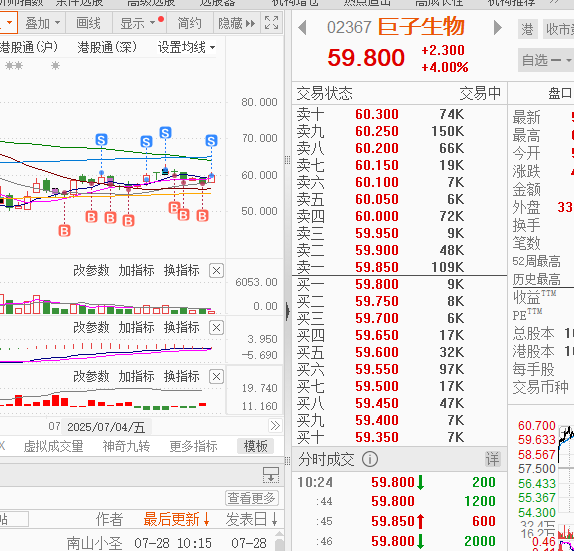Click the 买十 price 59.350

pyautogui.click(x=377, y=437)
